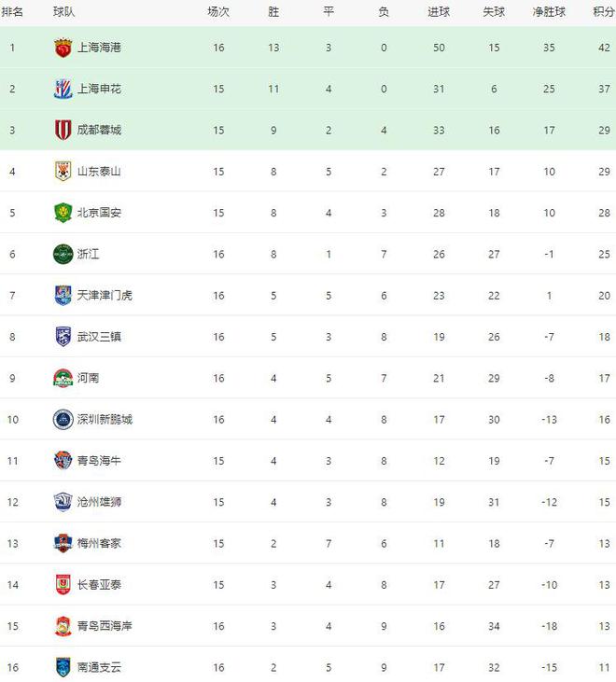Click the 上海申花 team crest
616x682 pixels.
click(63, 90)
